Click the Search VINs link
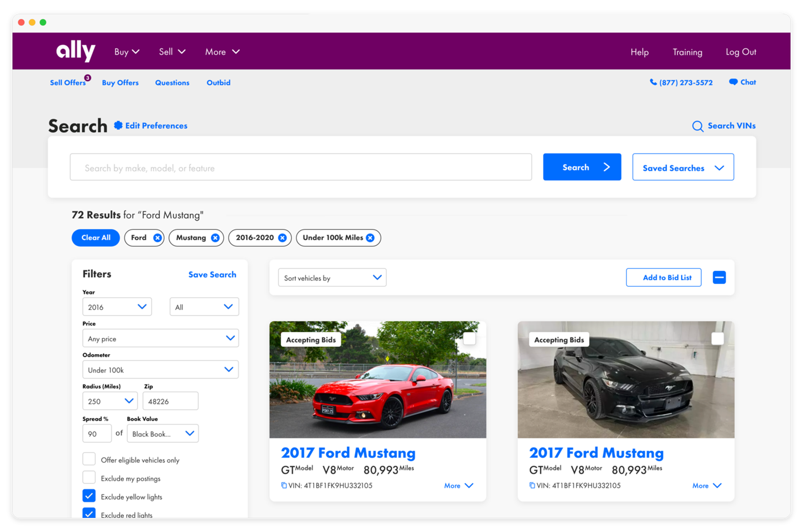The image size is (803, 532). pos(731,126)
